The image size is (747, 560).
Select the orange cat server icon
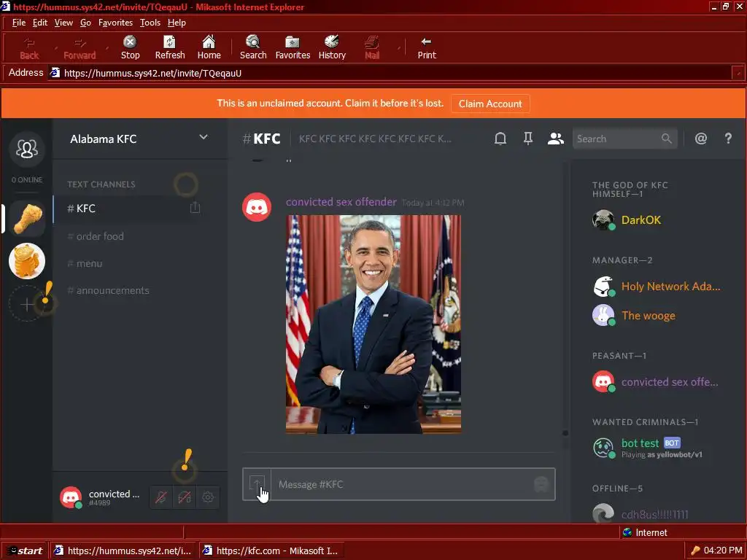(27, 261)
